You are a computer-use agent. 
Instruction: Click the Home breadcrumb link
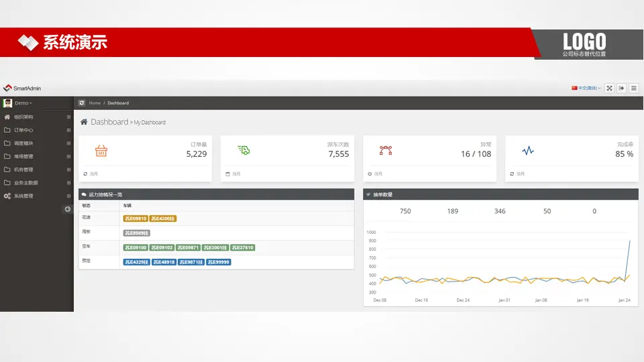[95, 103]
